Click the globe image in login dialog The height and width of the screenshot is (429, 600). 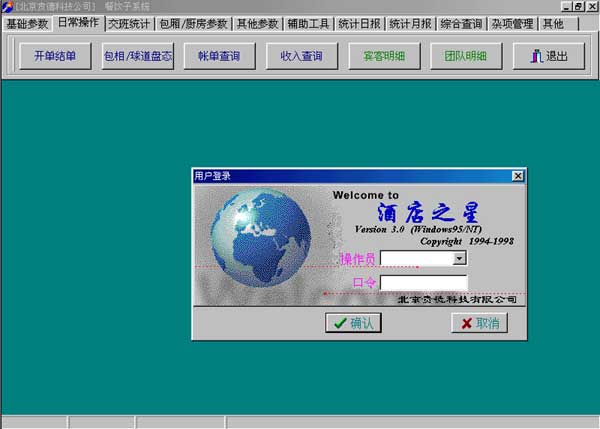[x=261, y=238]
